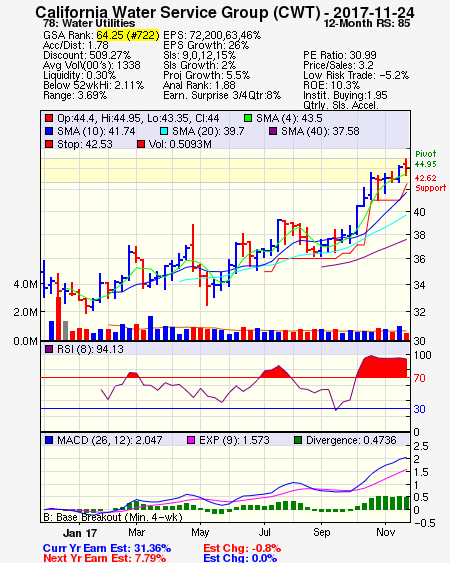Click the 'Acc/Dist: 1.78' value

75,45
